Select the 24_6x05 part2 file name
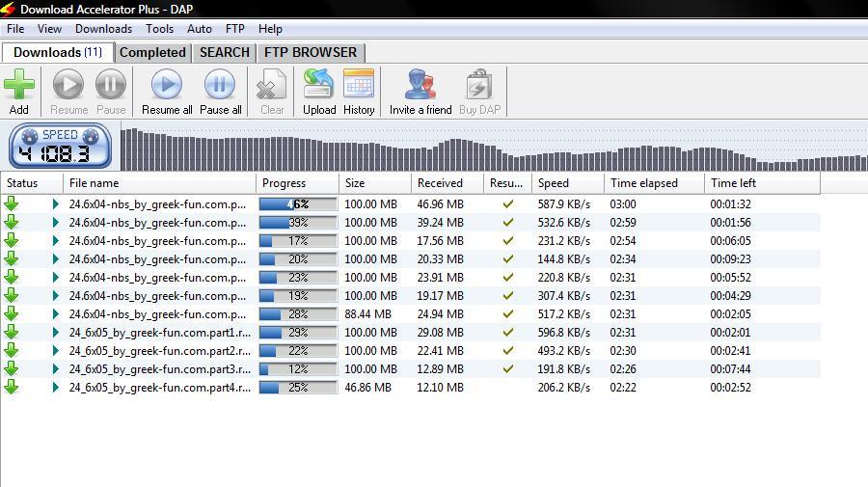Viewport: 868px width, 487px height. click(160, 350)
